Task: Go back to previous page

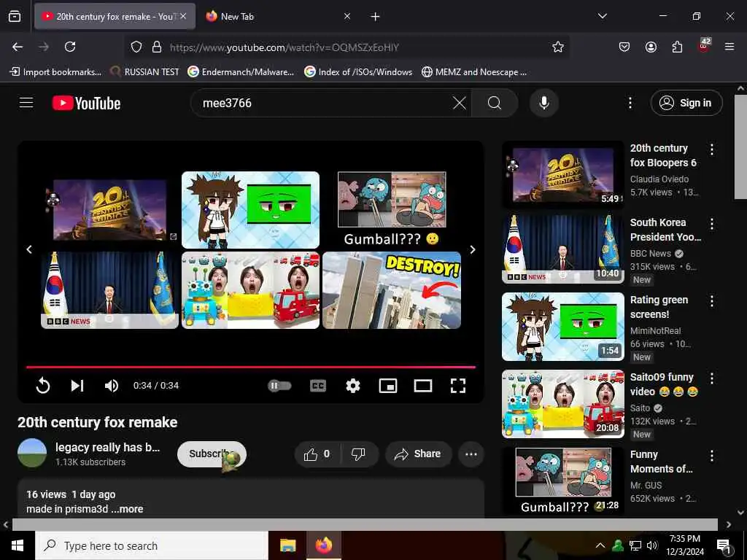Action: pyautogui.click(x=18, y=47)
